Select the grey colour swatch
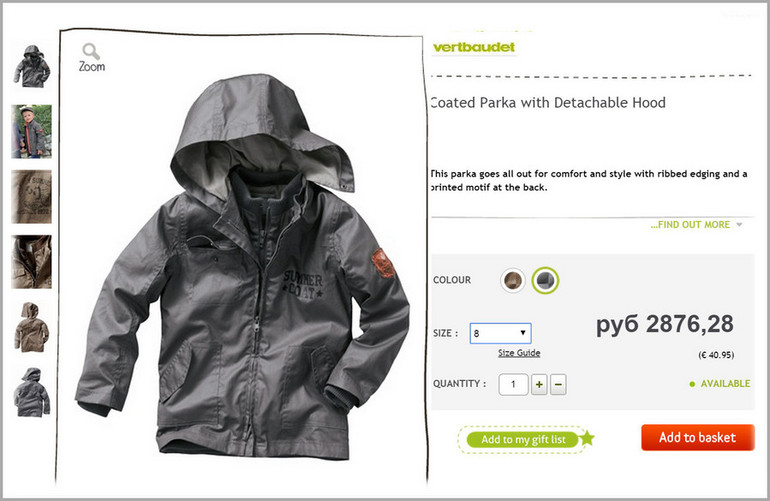 tap(545, 280)
